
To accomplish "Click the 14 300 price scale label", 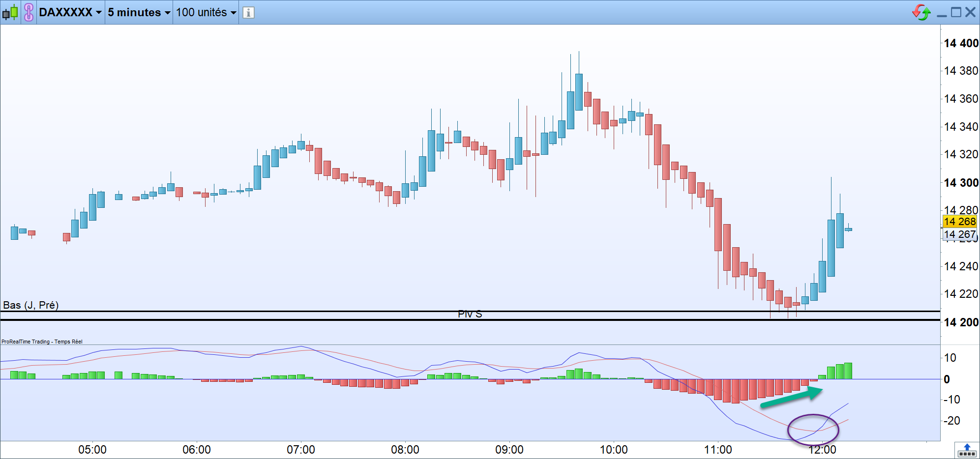I will 961,183.
